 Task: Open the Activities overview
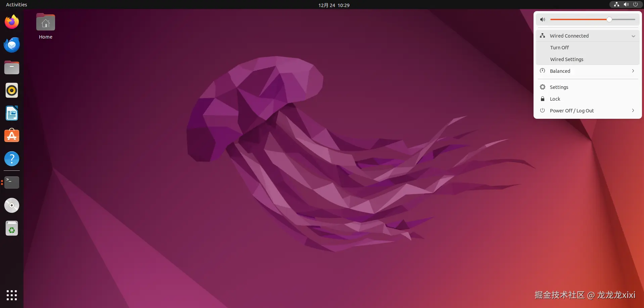click(16, 4)
